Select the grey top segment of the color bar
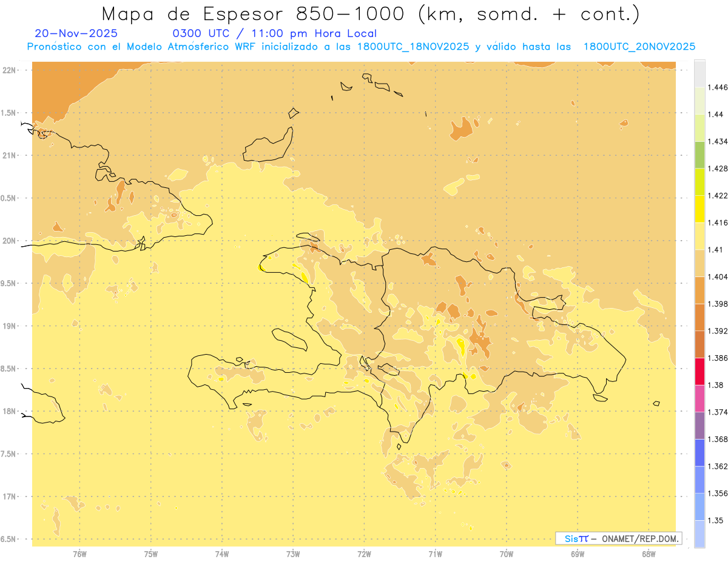The image size is (728, 562). [x=699, y=73]
